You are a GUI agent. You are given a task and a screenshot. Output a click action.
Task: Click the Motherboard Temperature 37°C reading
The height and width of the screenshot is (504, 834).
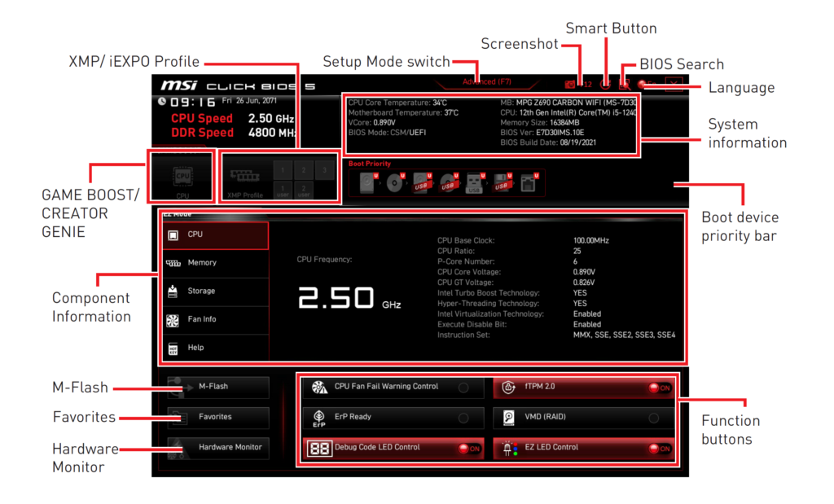click(x=403, y=112)
